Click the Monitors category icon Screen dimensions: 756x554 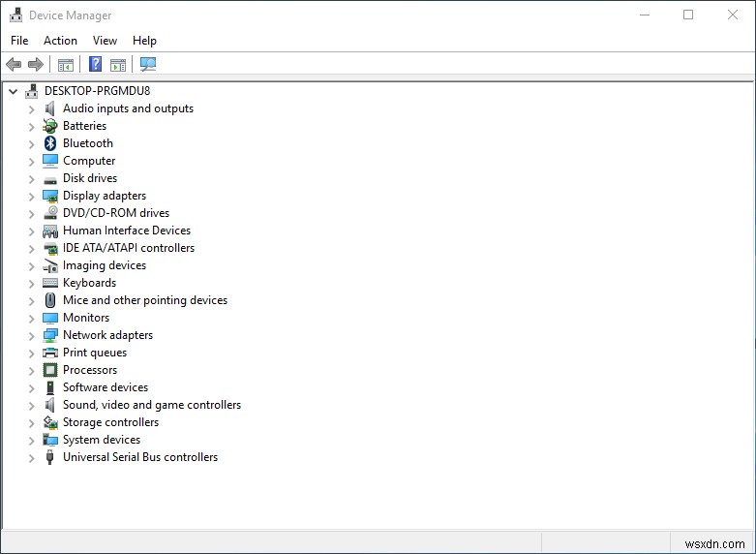[x=50, y=318]
